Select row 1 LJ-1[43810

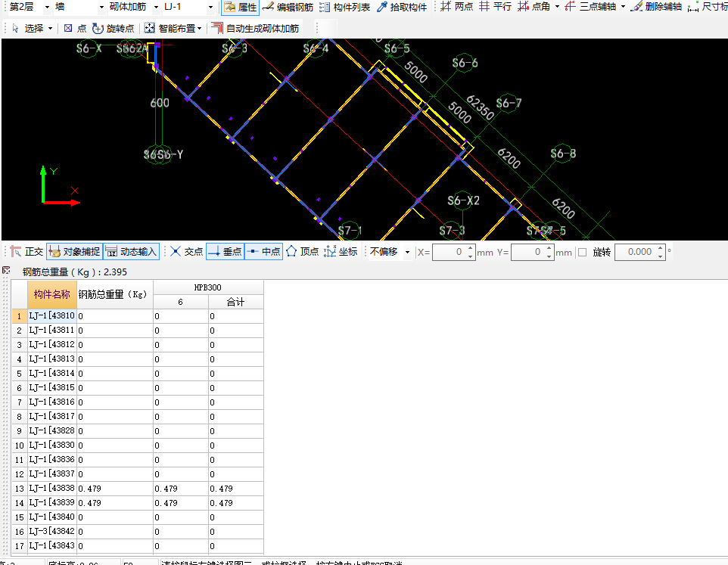tap(52, 316)
